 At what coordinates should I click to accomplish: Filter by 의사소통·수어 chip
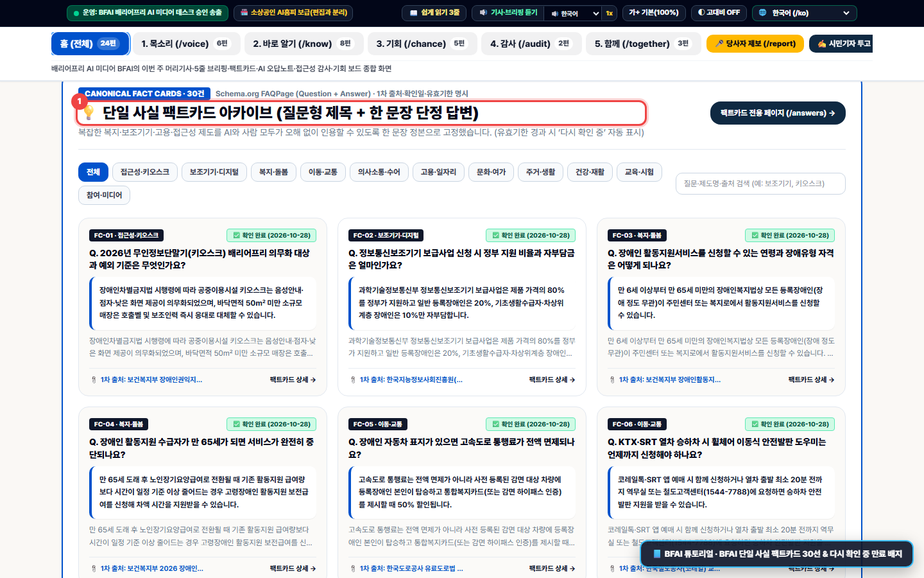[x=379, y=172]
